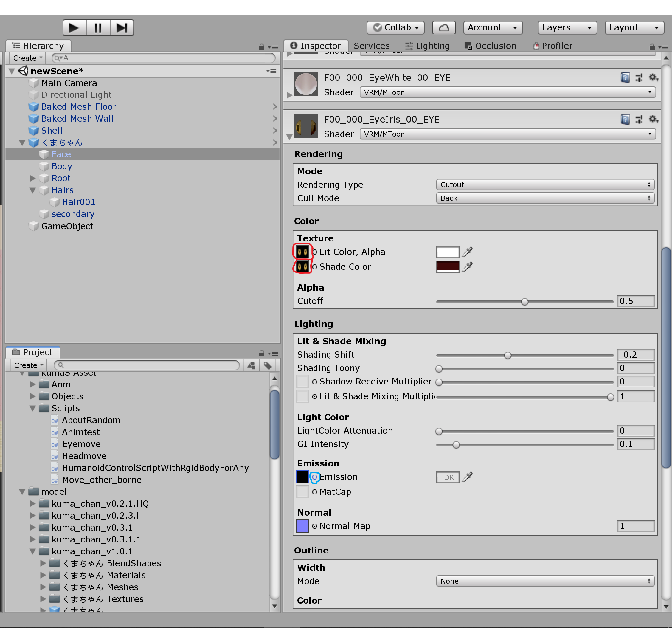Expand the kuma_chan_v0.3.1 folder
This screenshot has width=672, height=628.
[x=33, y=527]
